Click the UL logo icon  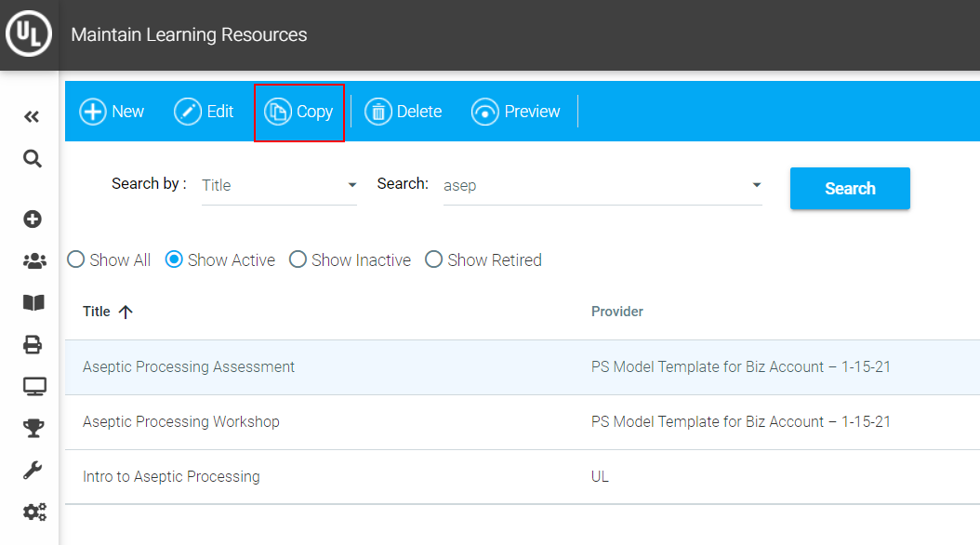click(29, 35)
